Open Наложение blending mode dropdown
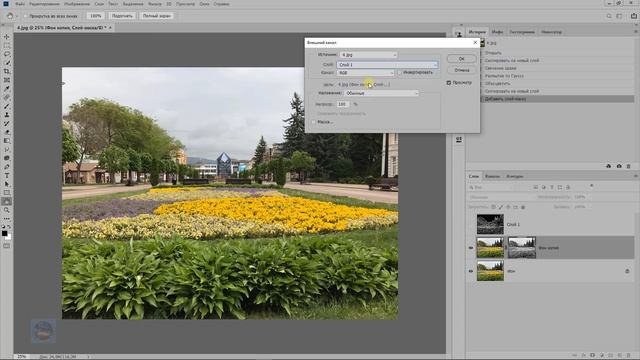The height and width of the screenshot is (360, 640). pyautogui.click(x=381, y=93)
